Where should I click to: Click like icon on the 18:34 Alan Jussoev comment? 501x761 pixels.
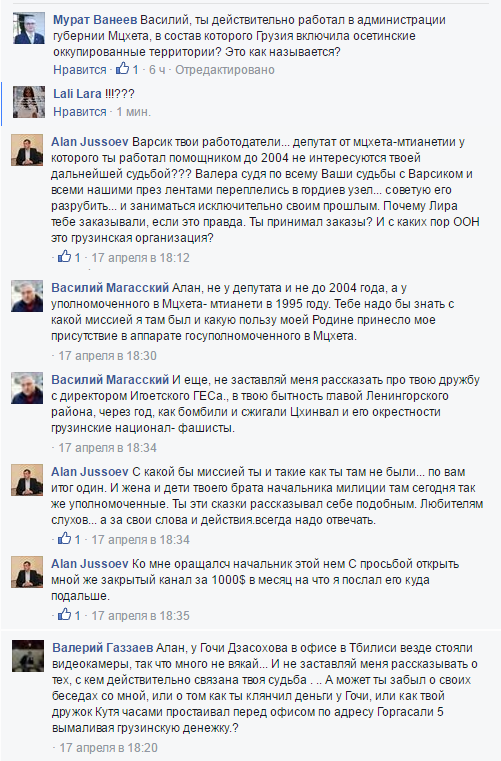coord(65,539)
